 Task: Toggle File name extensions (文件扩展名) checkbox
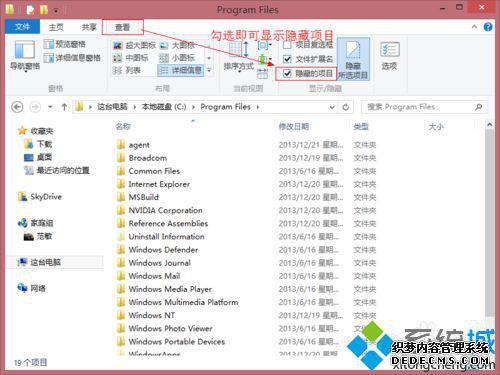pos(287,59)
